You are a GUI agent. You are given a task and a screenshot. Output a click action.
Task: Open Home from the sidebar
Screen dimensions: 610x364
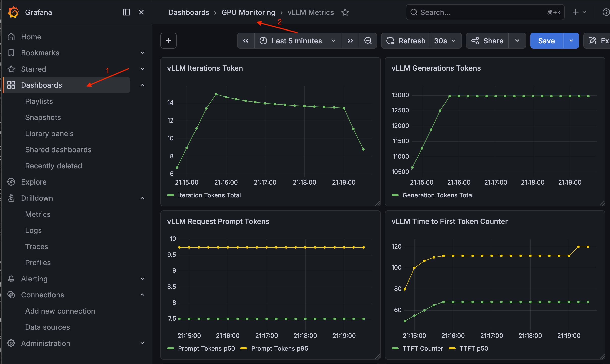[31, 37]
